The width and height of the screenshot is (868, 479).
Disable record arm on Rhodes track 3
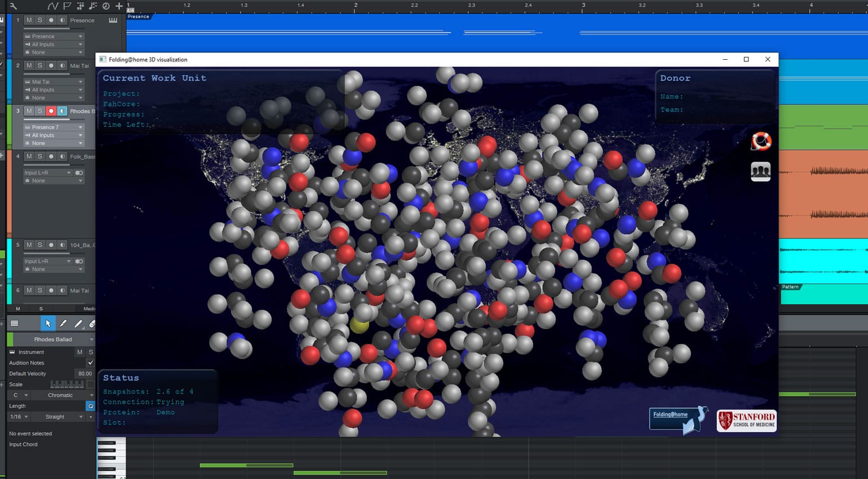pos(51,111)
